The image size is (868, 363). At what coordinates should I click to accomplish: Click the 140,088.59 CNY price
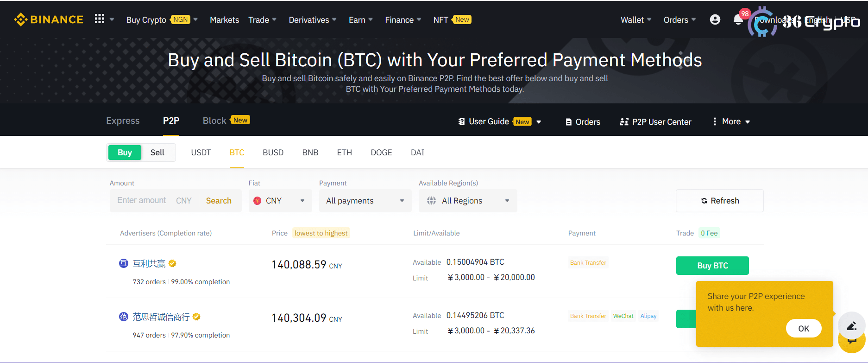point(307,265)
